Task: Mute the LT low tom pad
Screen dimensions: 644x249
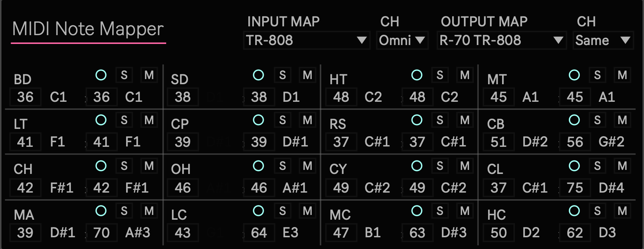Action: (149, 120)
